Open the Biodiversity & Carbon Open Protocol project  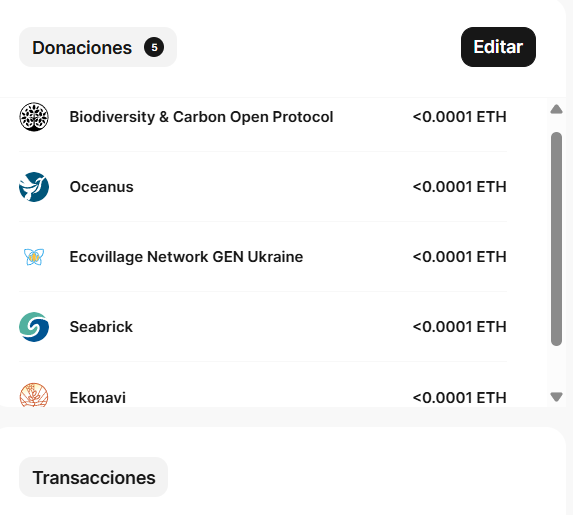pos(201,117)
